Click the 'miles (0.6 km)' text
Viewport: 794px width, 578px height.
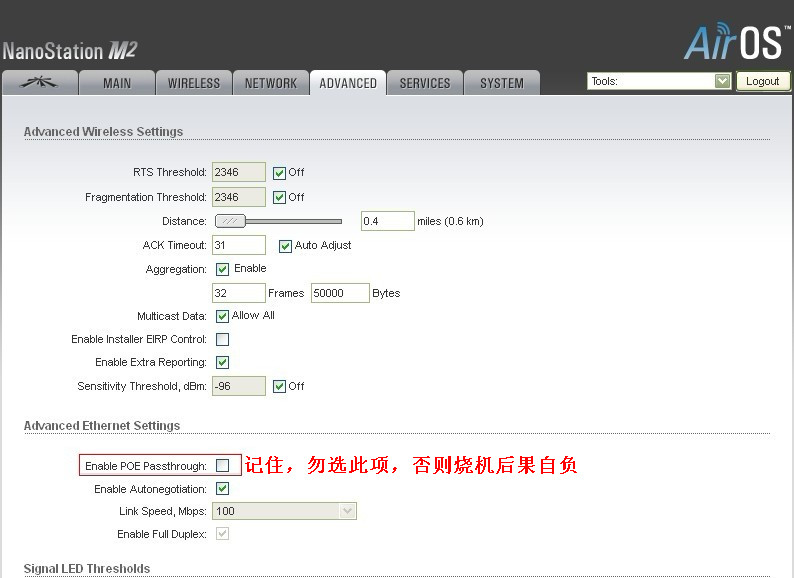coord(450,221)
